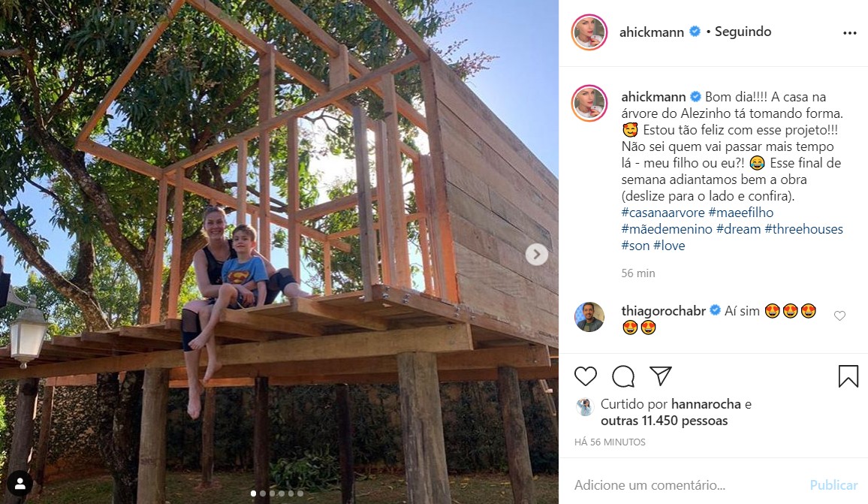
Task: Open ahickmann profile picture in header
Action: pos(589,32)
